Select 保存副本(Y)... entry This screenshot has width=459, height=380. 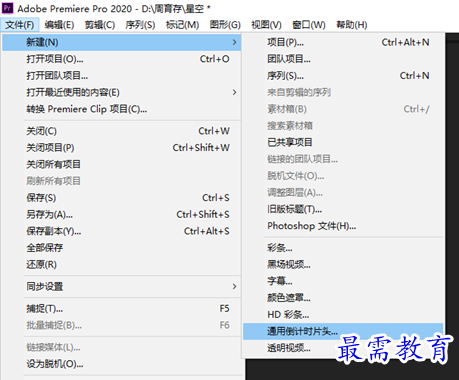coord(121,231)
